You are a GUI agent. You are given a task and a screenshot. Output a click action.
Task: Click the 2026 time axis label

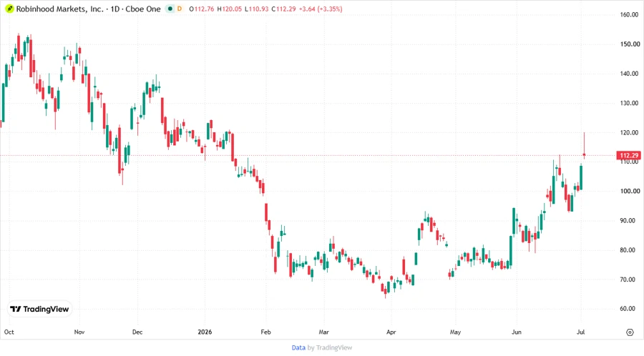(205, 332)
